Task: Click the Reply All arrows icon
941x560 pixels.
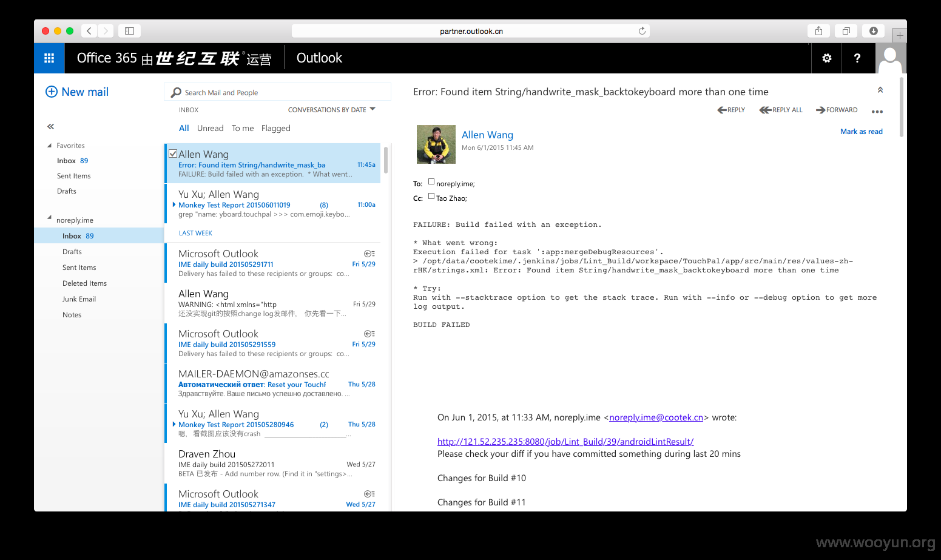Action: (766, 110)
